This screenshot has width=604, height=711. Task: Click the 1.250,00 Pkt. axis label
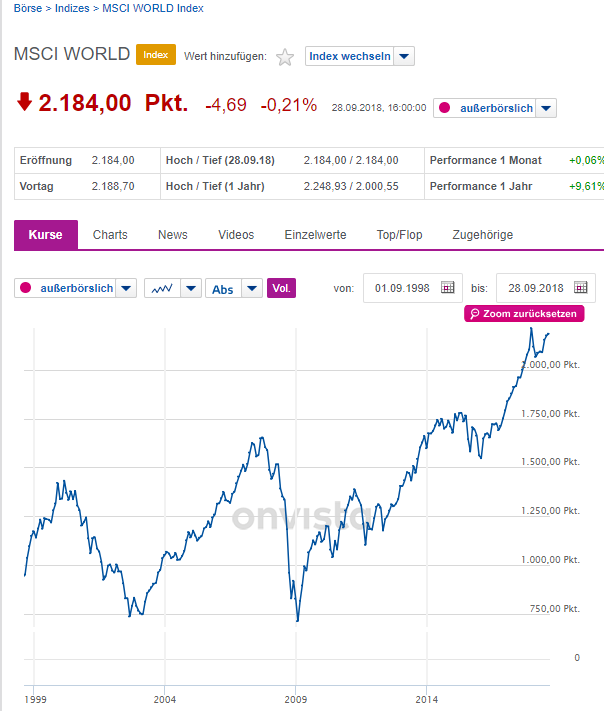tap(550, 511)
